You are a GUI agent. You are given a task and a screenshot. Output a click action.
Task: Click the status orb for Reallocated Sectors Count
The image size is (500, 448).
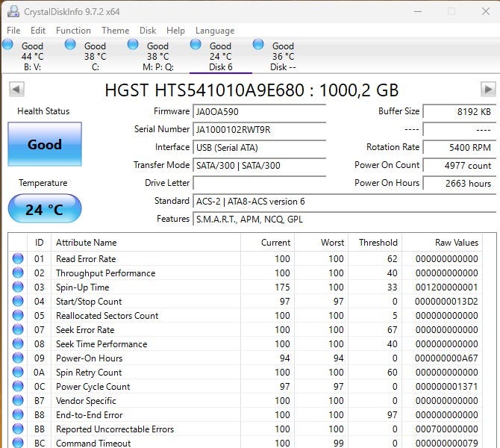coord(18,316)
